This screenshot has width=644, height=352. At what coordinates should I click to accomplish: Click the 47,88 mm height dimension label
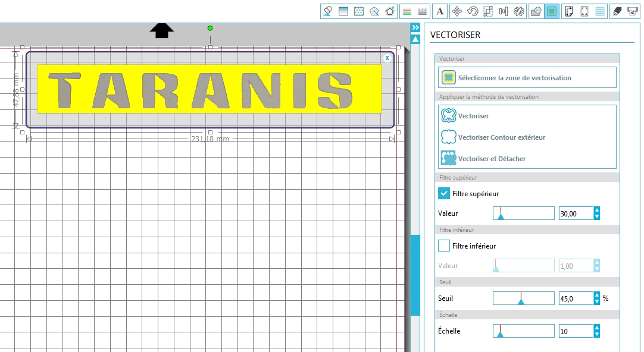[x=16, y=89]
